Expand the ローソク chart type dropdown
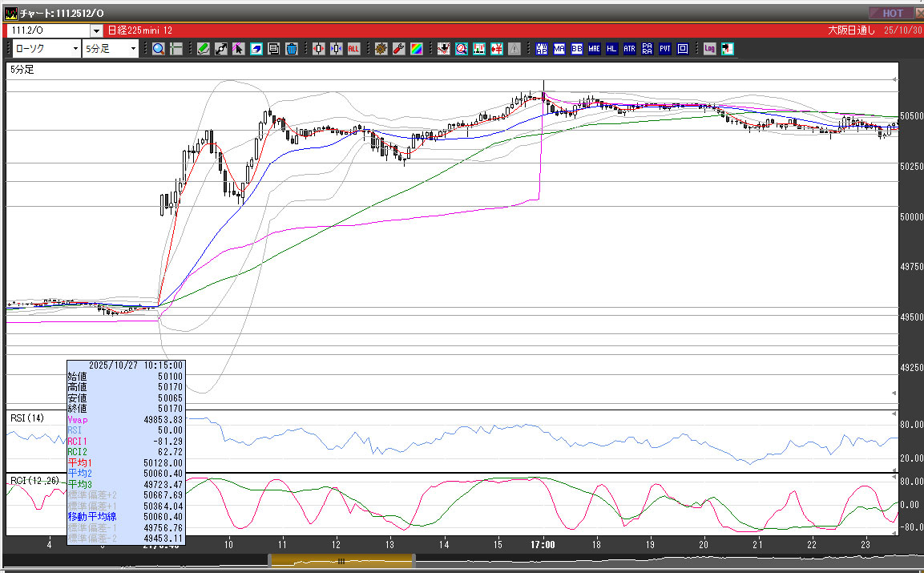Viewport: 924px width, 573px height. click(x=75, y=49)
